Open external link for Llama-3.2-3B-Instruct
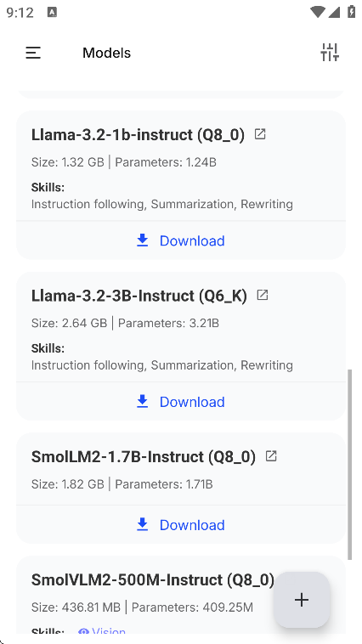The image size is (362, 644). (263, 295)
